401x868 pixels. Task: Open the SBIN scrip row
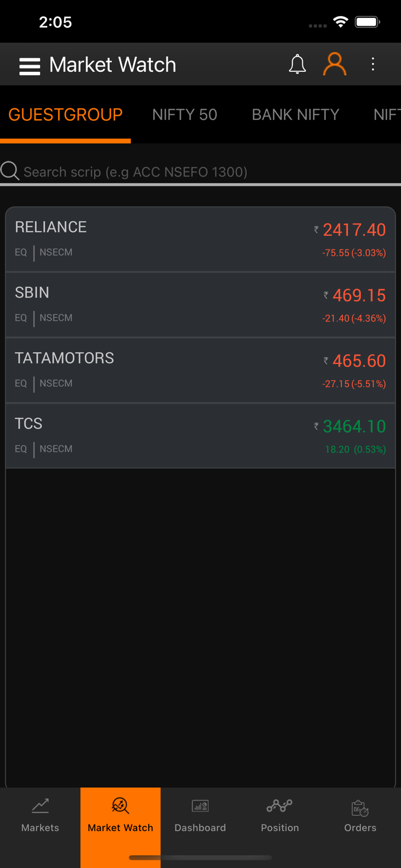pos(167,305)
